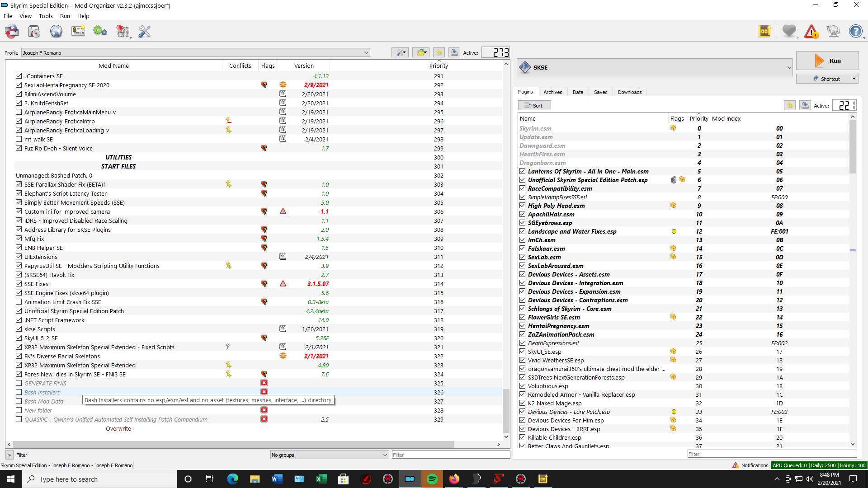The image size is (868, 488).
Task: Click the mod list Filter input field
Action: (451, 455)
